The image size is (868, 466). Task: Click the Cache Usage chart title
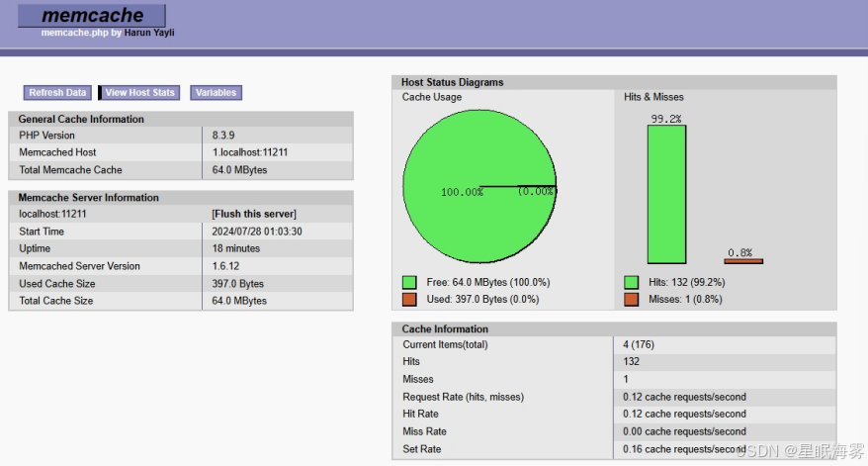(432, 97)
